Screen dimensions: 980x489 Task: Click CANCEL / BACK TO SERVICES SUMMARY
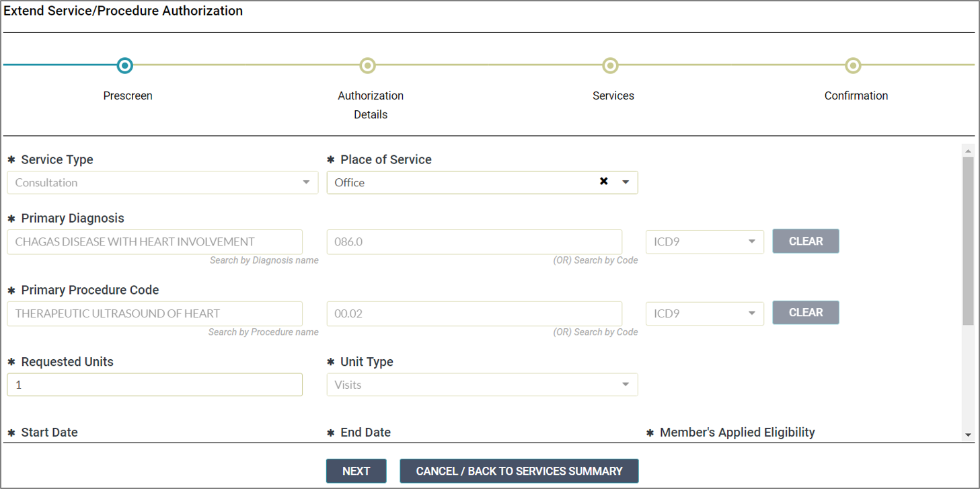(x=519, y=471)
